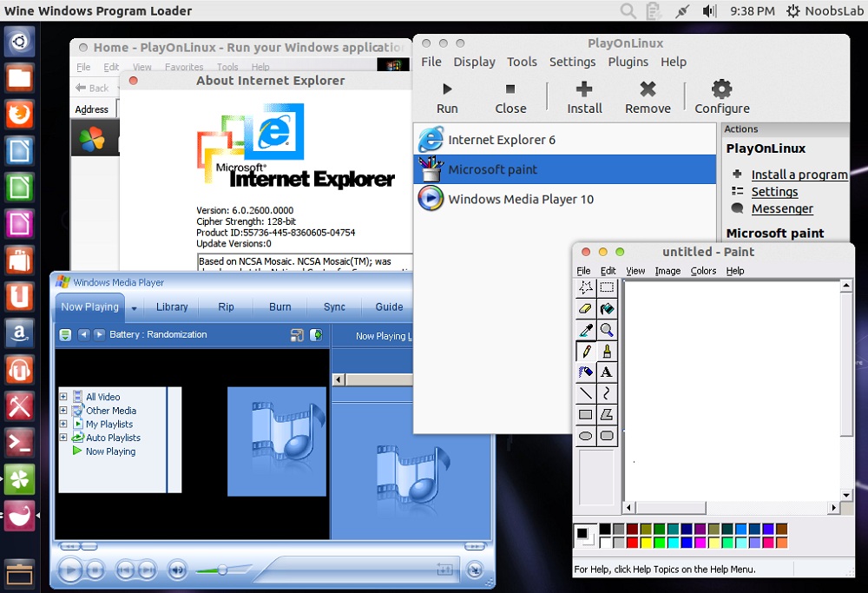Choose the Polygon shape tool
Screen dimensions: 868x593
tap(607, 414)
